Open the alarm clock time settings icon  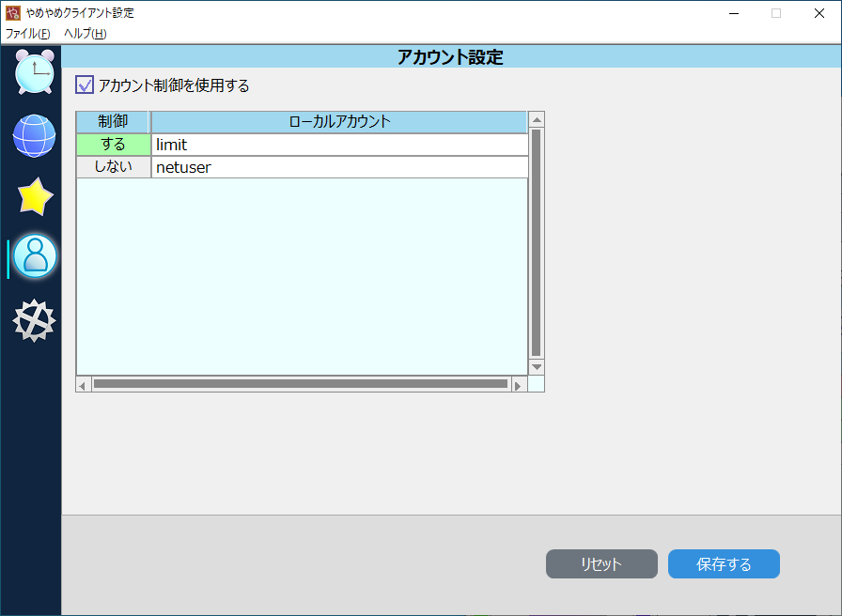pyautogui.click(x=35, y=72)
